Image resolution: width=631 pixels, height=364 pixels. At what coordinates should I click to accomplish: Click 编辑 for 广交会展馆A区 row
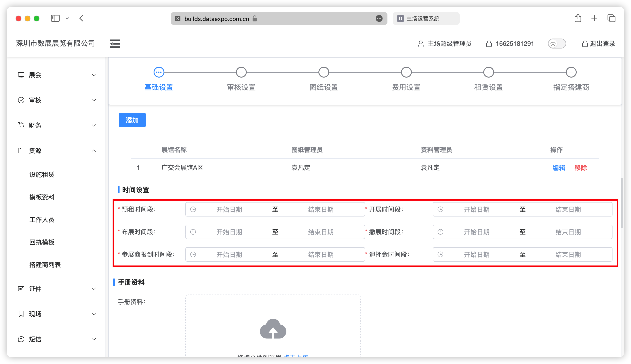click(559, 168)
